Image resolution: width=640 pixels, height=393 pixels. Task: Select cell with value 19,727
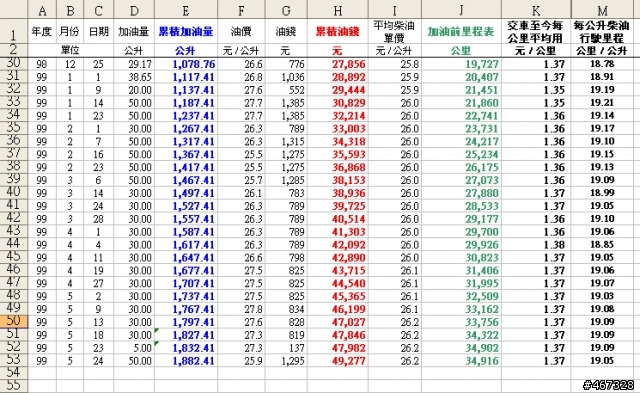(x=461, y=64)
